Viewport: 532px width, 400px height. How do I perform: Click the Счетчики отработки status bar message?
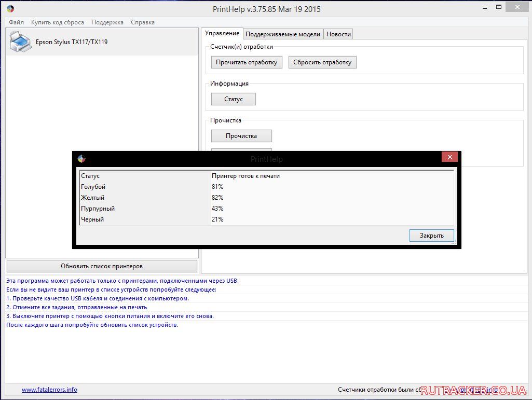(x=380, y=390)
